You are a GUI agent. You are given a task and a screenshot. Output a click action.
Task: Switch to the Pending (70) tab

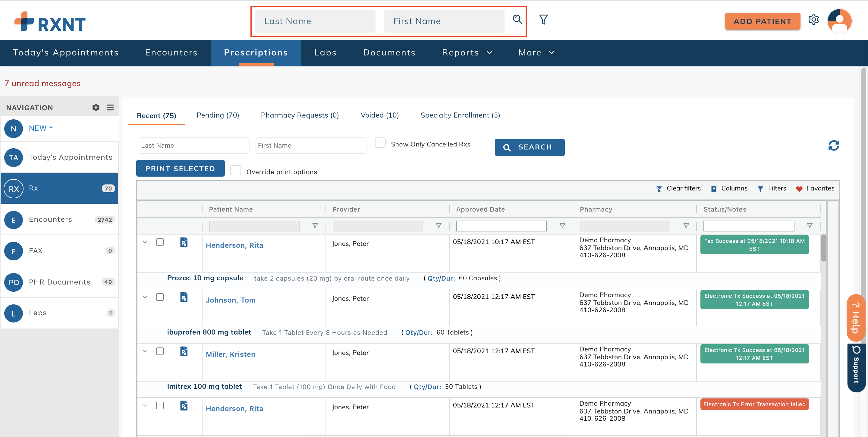pos(218,115)
